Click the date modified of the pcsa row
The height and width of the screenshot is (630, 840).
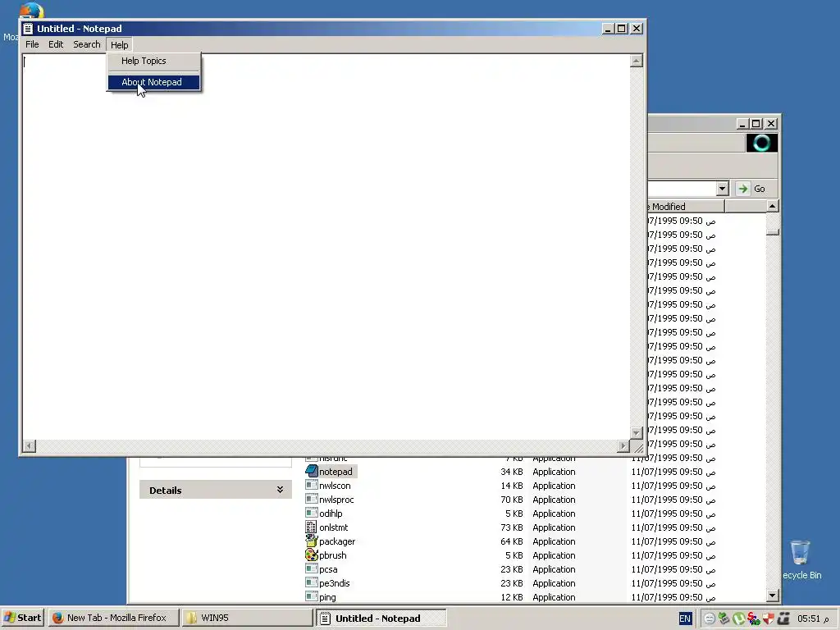click(x=673, y=569)
